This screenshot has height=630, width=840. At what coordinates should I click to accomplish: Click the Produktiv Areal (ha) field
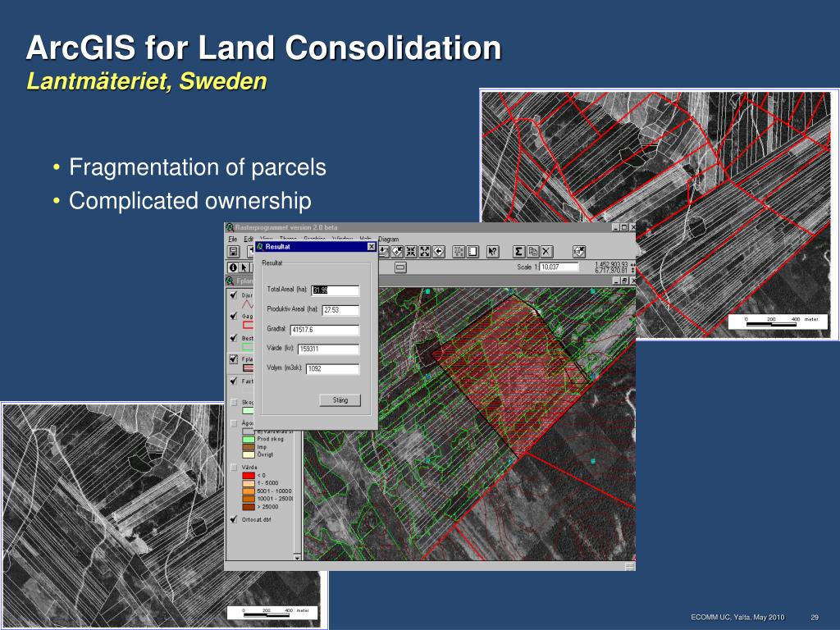coord(340,310)
